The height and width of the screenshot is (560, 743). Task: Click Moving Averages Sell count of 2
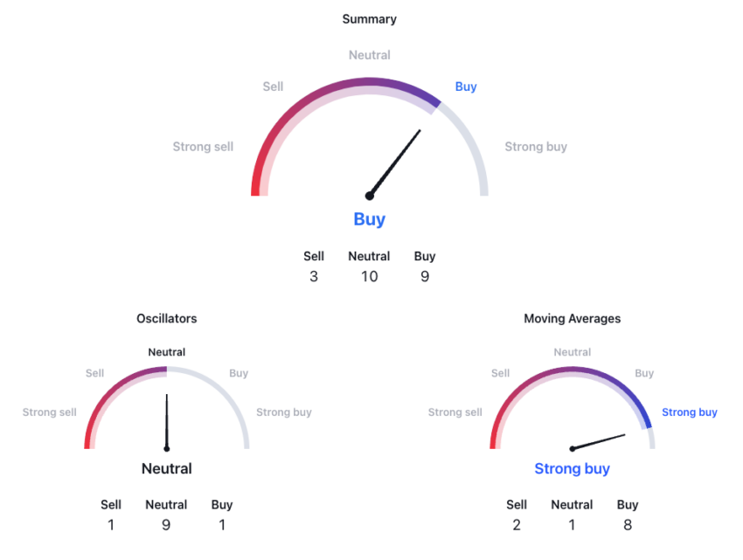(x=517, y=525)
